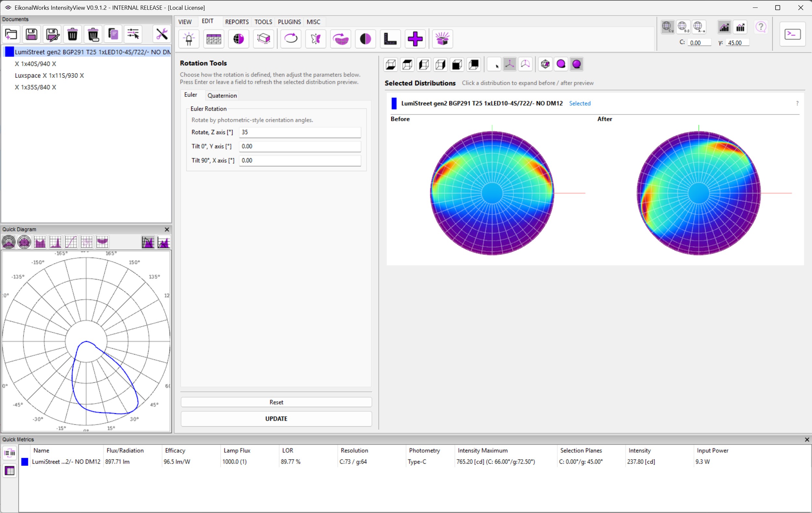Toggle the A-α coordinate system globe button
The image size is (812, 513).
click(699, 27)
